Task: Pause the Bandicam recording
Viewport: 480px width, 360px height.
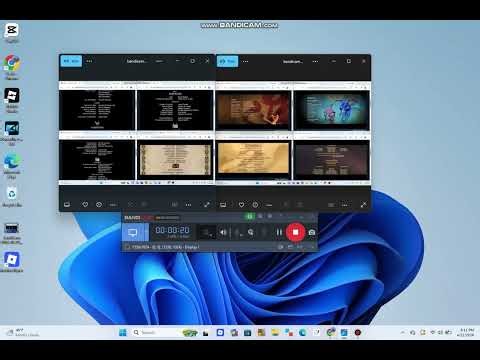Action: click(x=279, y=232)
